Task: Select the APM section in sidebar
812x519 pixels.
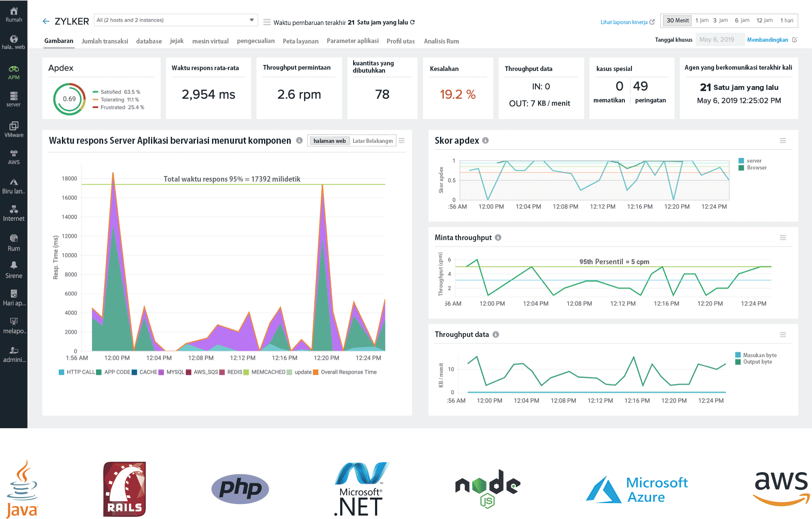Action: [x=14, y=71]
